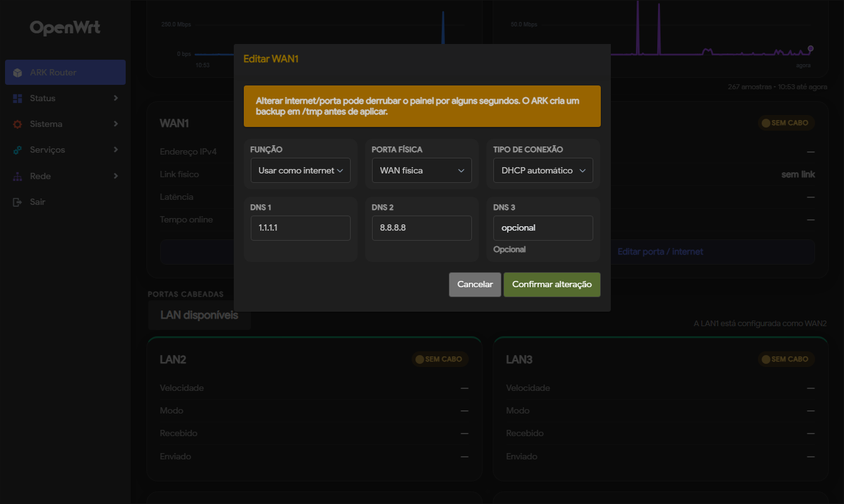Expand the Rede submenu chevron
The height and width of the screenshot is (504, 844).
click(116, 177)
